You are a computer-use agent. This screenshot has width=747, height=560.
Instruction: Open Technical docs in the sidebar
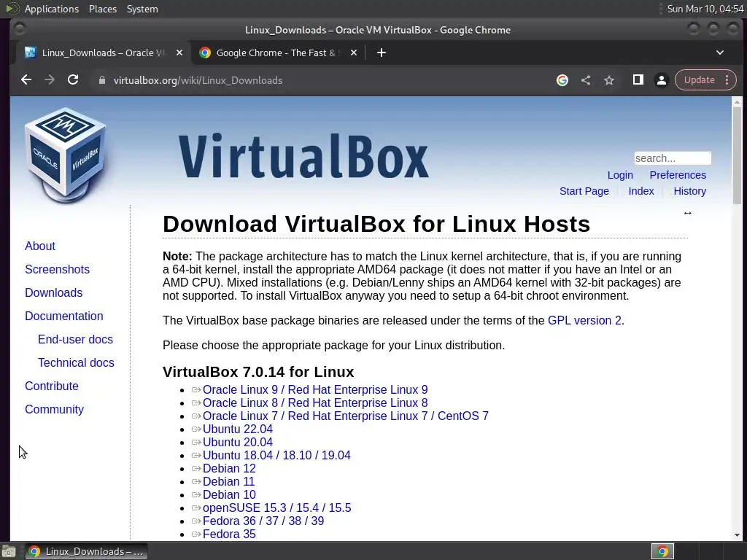76,363
